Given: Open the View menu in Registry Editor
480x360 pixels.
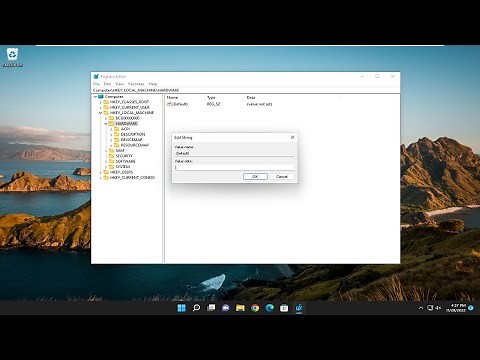Looking at the screenshot, I should tap(119, 84).
